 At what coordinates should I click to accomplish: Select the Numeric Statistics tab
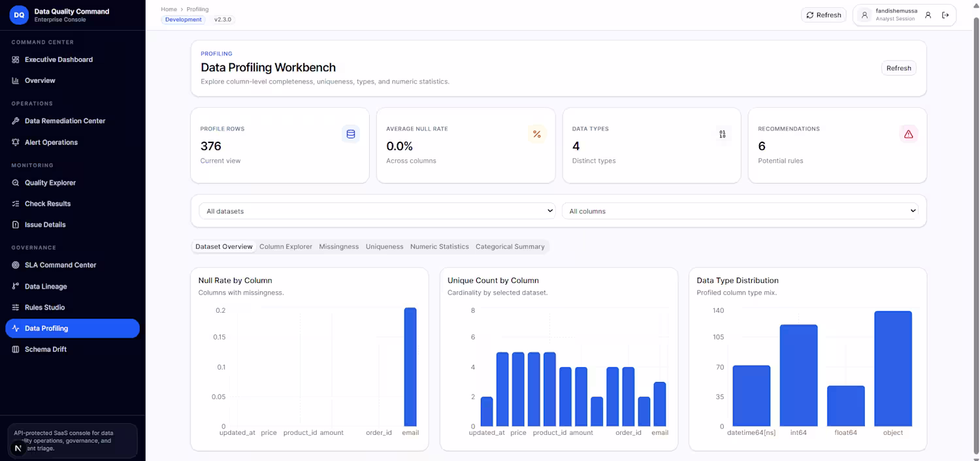click(x=439, y=247)
